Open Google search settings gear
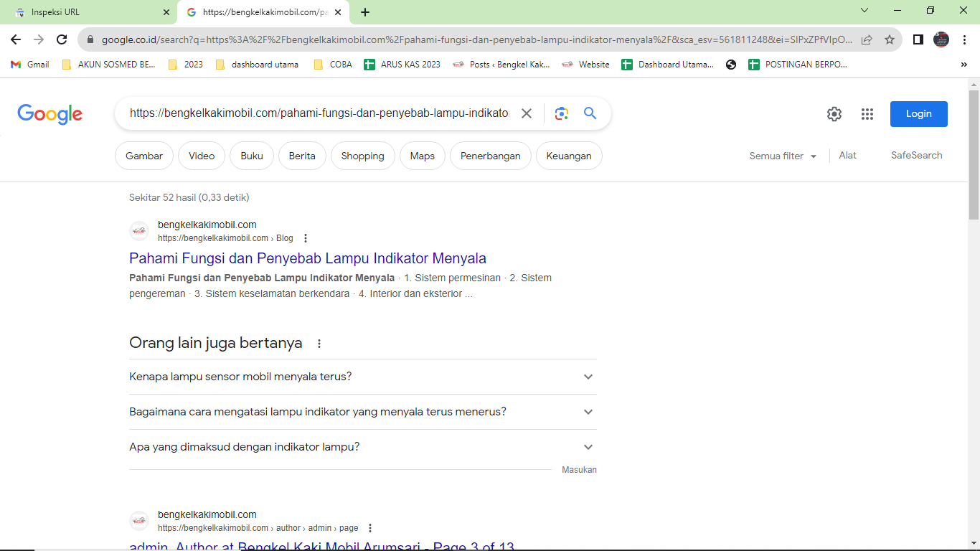Image resolution: width=980 pixels, height=551 pixels. tap(834, 114)
